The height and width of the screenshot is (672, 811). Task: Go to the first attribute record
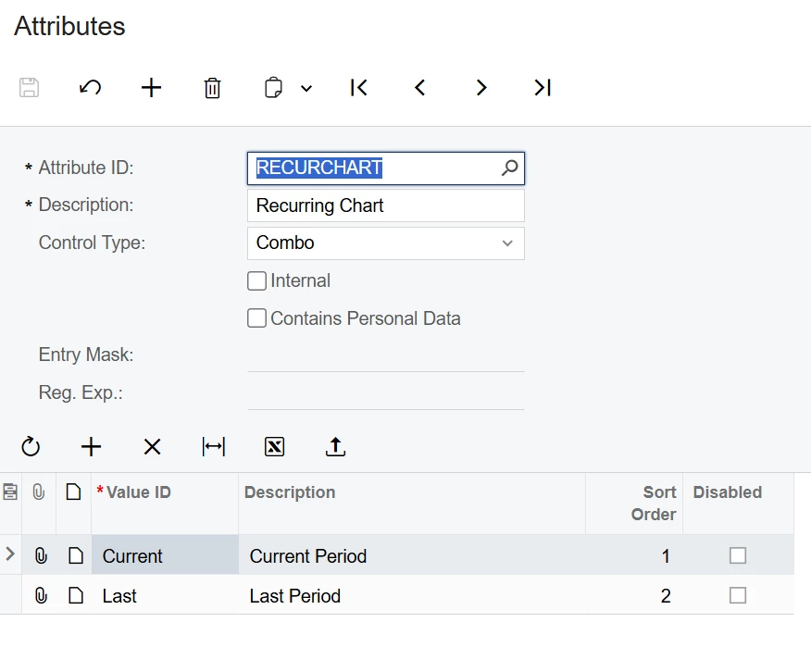pyautogui.click(x=359, y=88)
